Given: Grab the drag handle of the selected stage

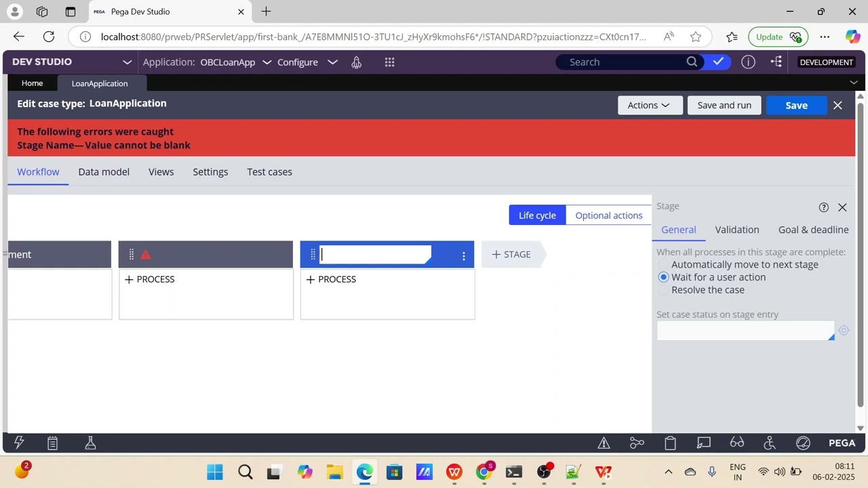Looking at the screenshot, I should (313, 255).
